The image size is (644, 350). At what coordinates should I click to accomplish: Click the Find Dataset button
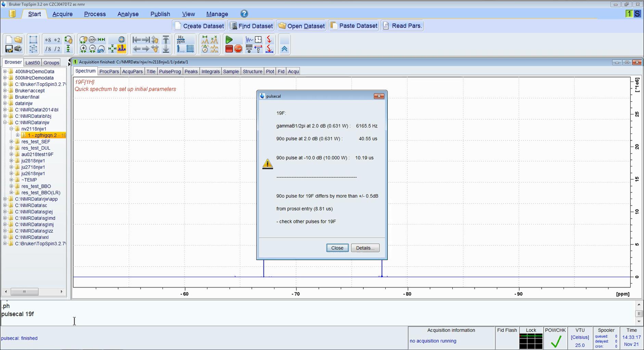pyautogui.click(x=251, y=26)
